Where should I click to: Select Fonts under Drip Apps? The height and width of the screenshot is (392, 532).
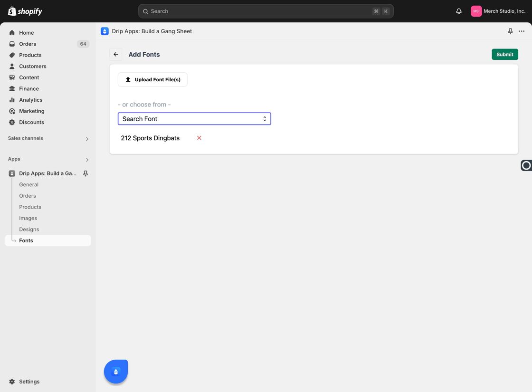click(48, 240)
